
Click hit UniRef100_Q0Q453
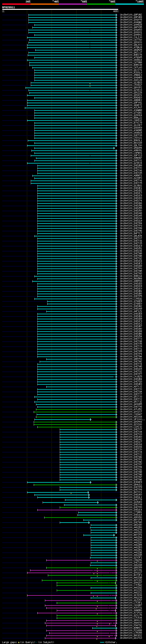pos(131,30)
